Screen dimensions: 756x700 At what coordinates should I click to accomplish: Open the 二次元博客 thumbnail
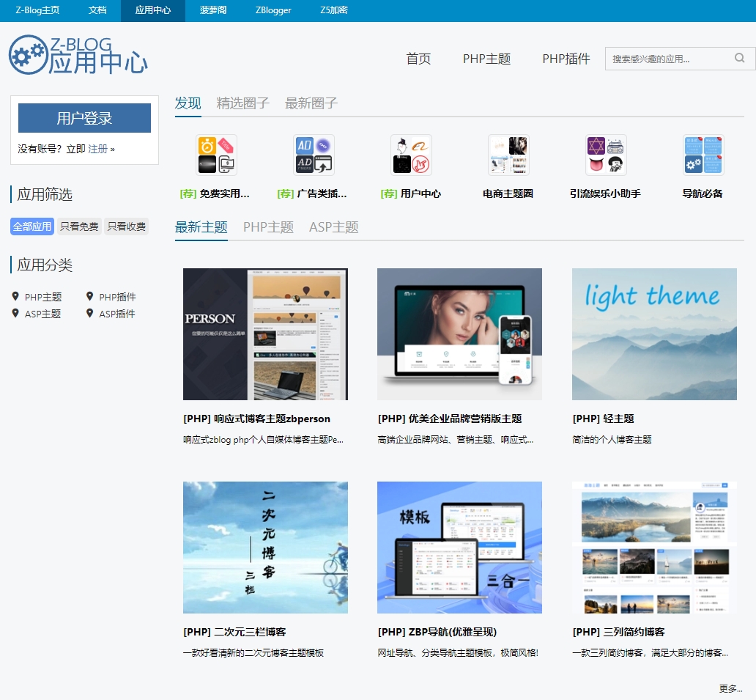pos(265,548)
